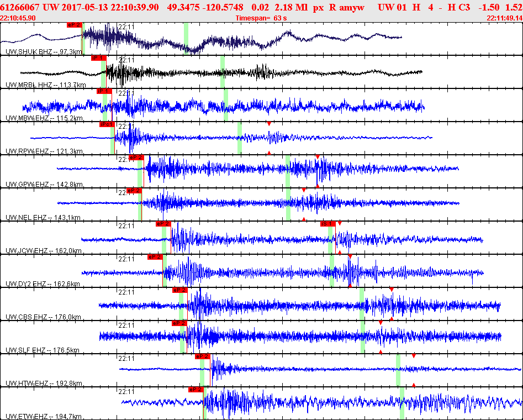
Task: Click the upper red triangle on RPW trace
Action: [269, 124]
